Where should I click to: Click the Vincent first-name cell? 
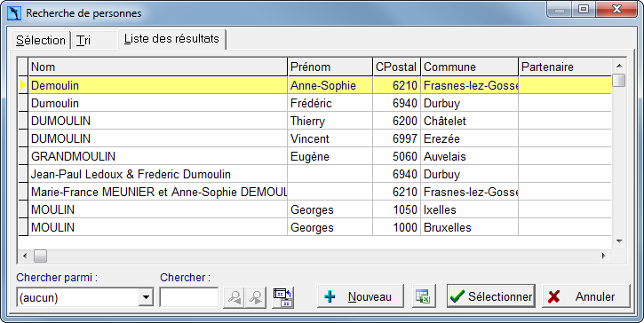pyautogui.click(x=330, y=138)
